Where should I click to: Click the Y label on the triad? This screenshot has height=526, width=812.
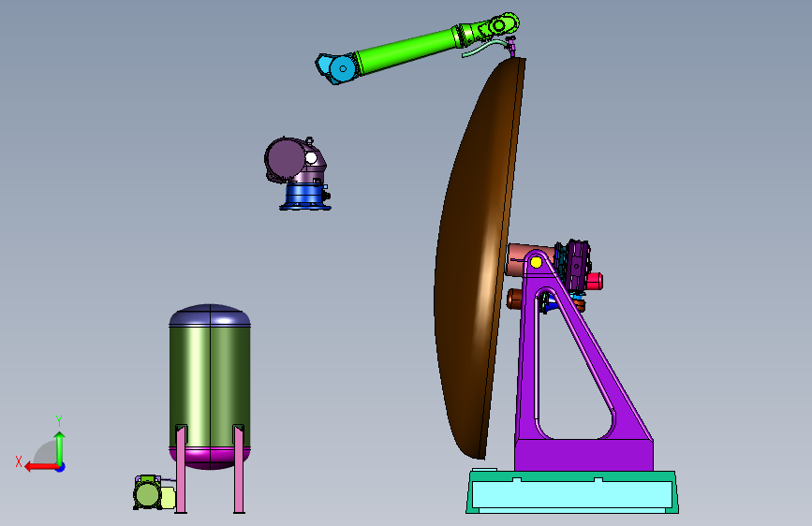point(59,420)
